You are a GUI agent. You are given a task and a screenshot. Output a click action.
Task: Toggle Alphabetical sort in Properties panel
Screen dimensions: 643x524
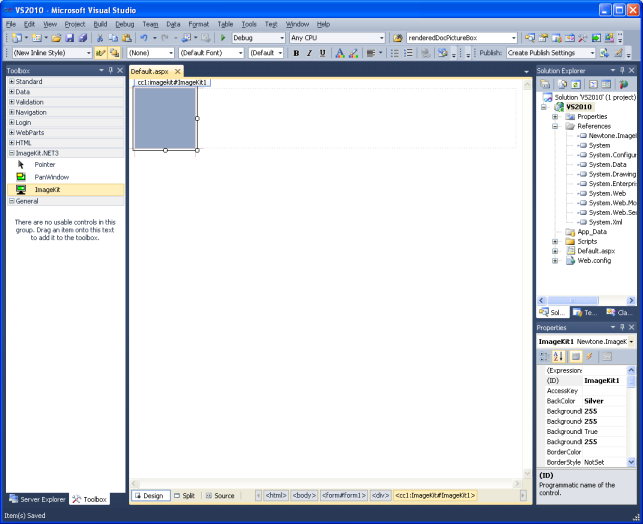click(558, 357)
